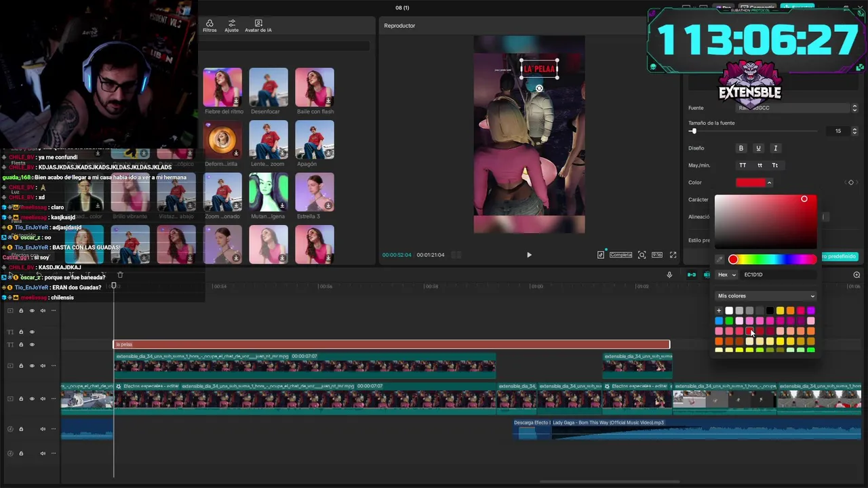Click the video icon on the Efectos especiales track
This screenshot has height=488, width=868.
(10, 399)
